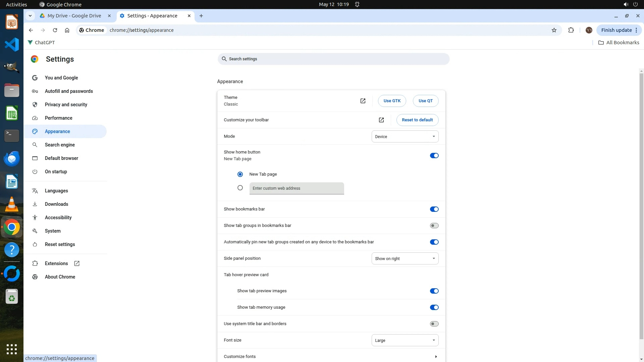
Task: Launch VLC from the dock
Action: 12,204
